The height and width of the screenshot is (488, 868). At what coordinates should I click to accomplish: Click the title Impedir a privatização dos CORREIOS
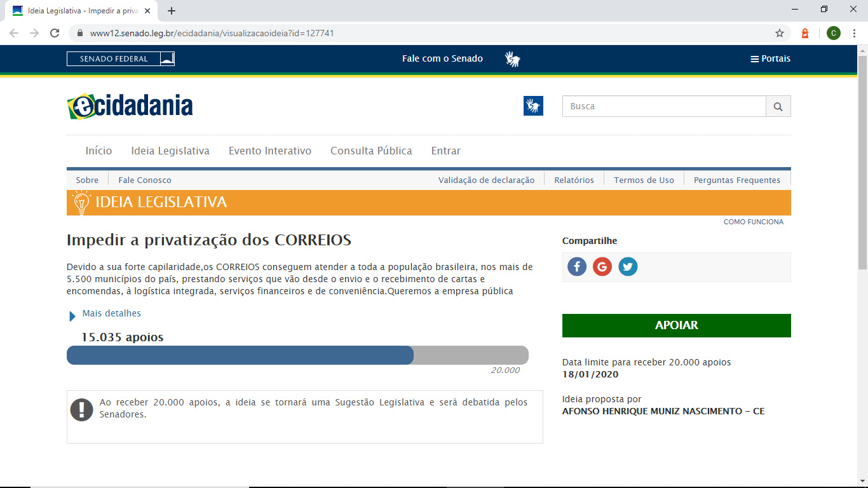pos(209,240)
